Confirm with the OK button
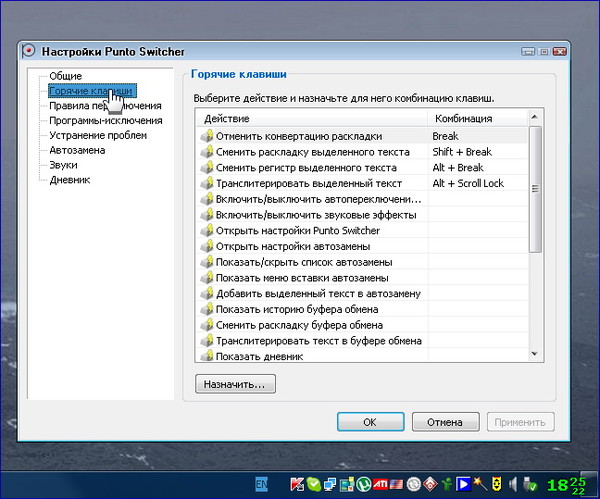 tap(370, 422)
